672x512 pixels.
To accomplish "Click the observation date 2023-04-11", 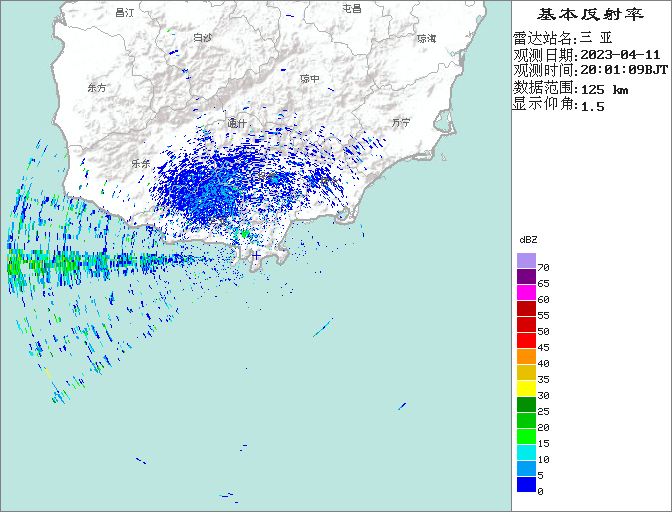I will coord(620,55).
